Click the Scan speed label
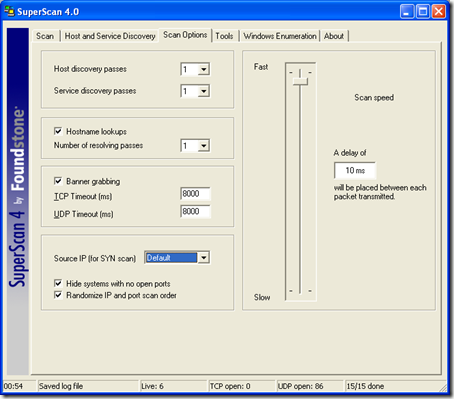The image size is (454, 399). tap(374, 98)
